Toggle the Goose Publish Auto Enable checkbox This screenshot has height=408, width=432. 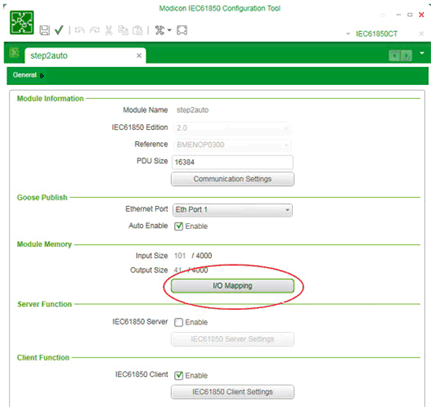pos(179,226)
